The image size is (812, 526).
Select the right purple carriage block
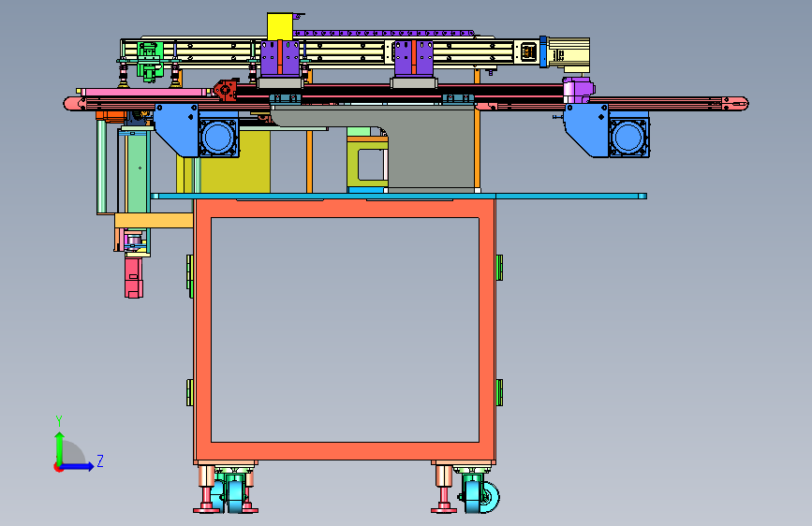414,58
